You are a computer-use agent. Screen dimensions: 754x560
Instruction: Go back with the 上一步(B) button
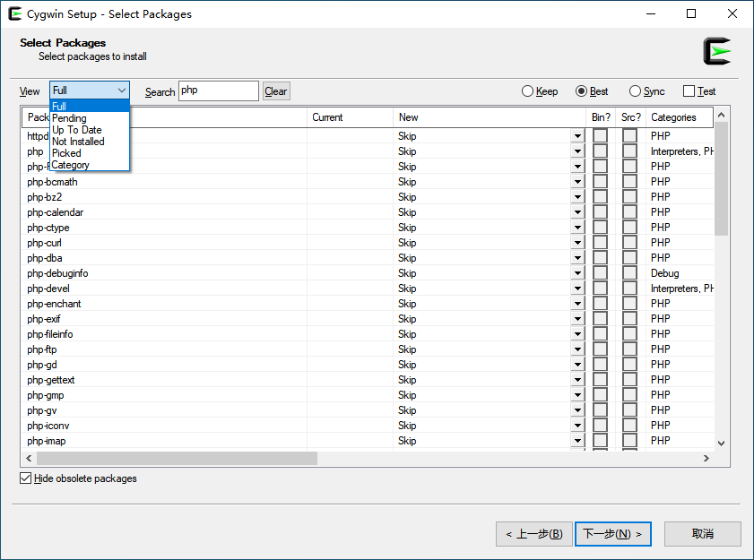coord(533,533)
